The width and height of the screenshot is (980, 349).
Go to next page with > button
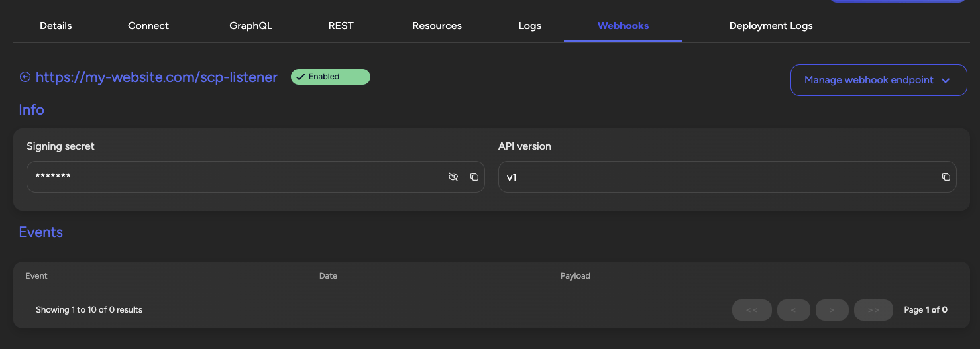[832, 310]
